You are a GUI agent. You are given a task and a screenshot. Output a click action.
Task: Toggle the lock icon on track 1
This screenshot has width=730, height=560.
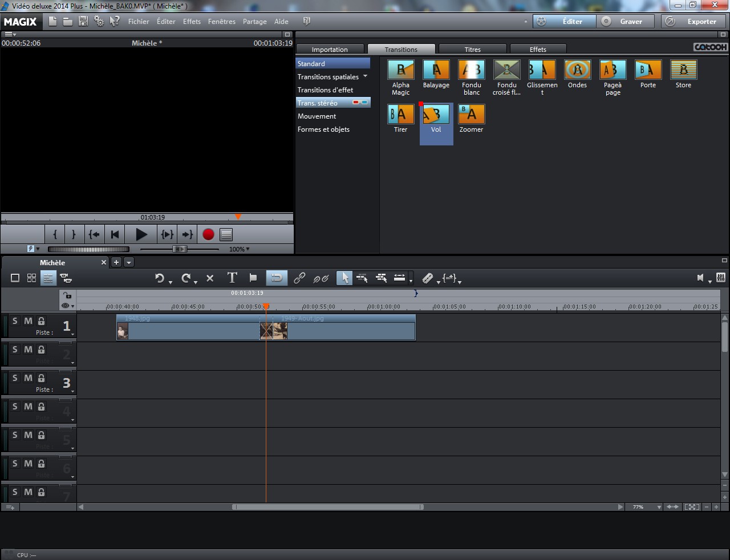click(x=41, y=321)
